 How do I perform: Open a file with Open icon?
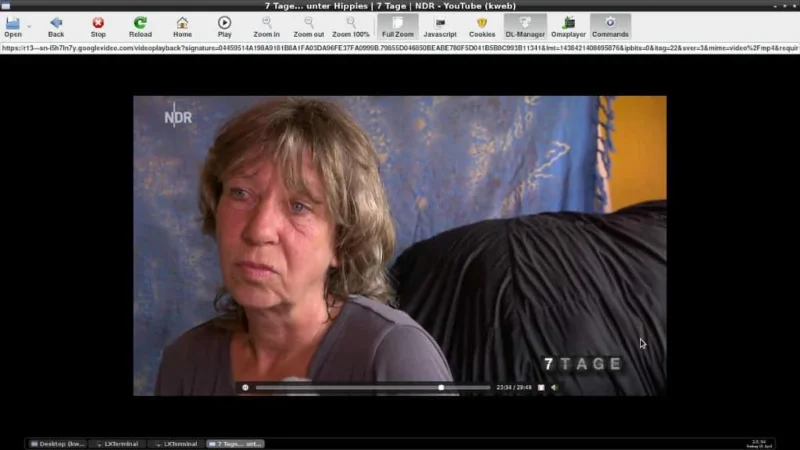click(x=13, y=27)
